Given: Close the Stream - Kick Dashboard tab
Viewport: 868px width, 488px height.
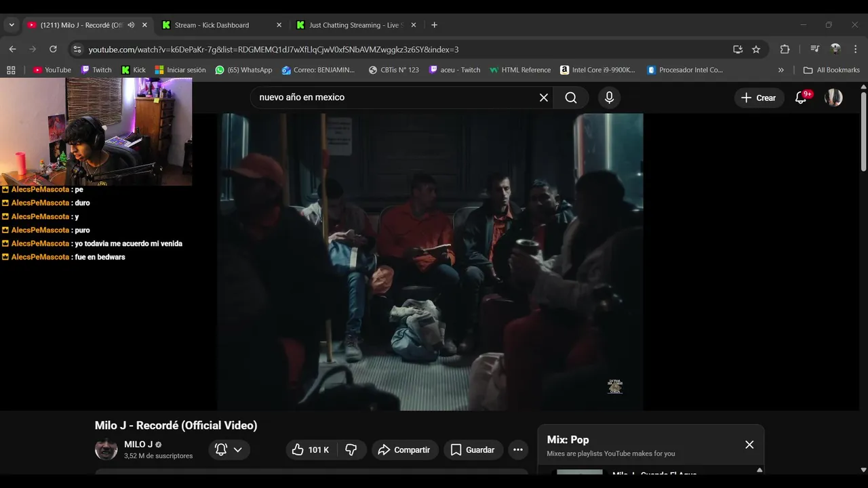Looking at the screenshot, I should pos(279,25).
